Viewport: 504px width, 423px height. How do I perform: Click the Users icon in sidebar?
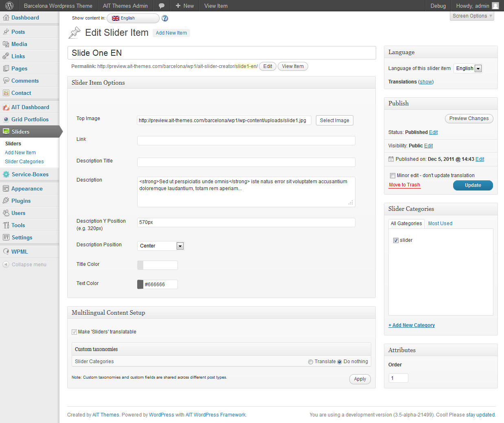pyautogui.click(x=6, y=213)
